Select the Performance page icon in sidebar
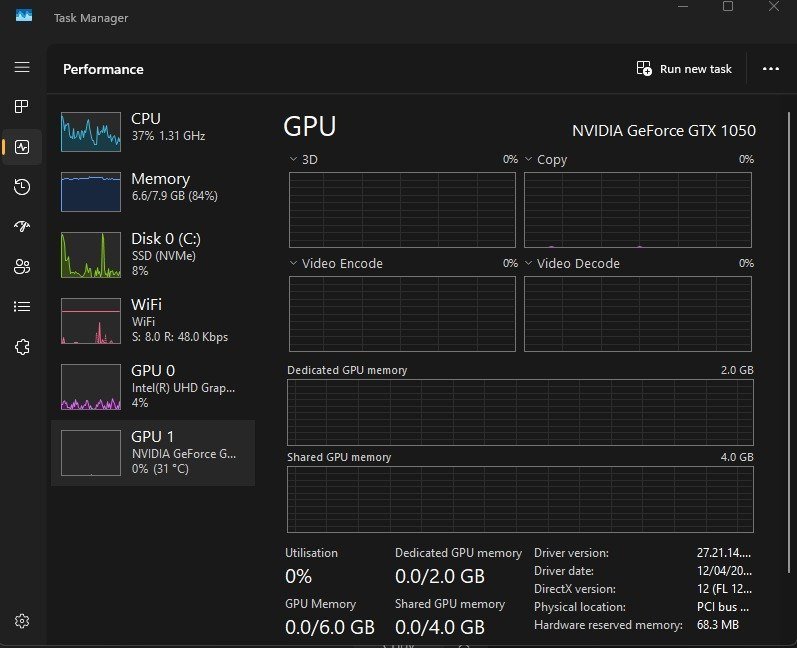The width and height of the screenshot is (797, 648). pyautogui.click(x=22, y=147)
